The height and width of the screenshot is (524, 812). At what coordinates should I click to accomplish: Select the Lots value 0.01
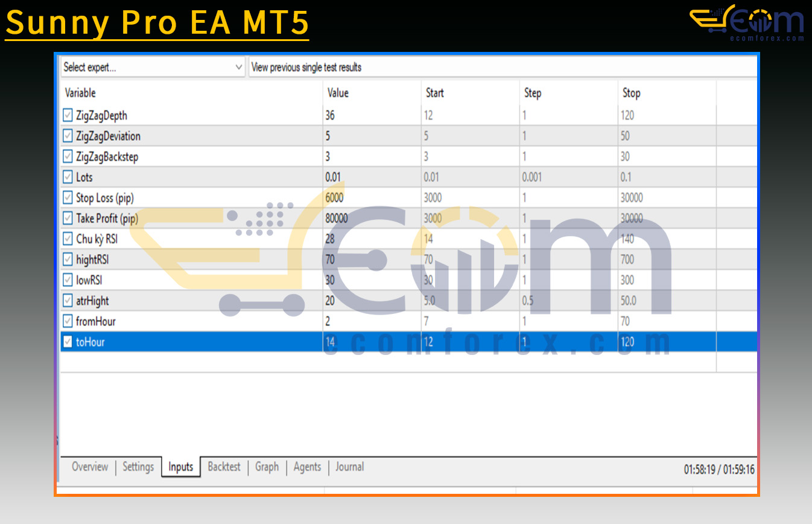point(334,177)
